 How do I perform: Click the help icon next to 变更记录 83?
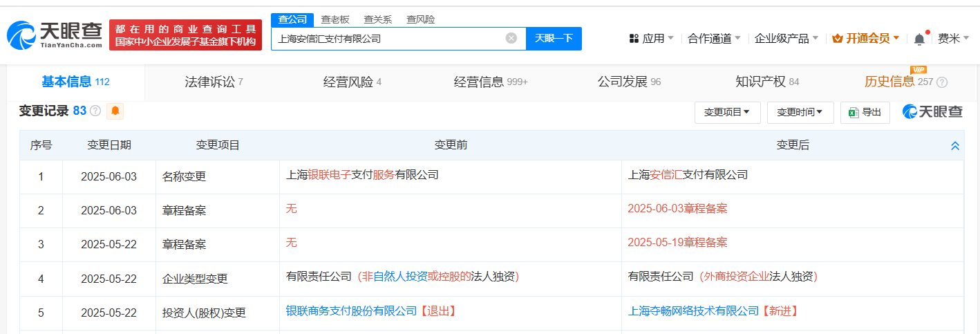click(x=95, y=111)
